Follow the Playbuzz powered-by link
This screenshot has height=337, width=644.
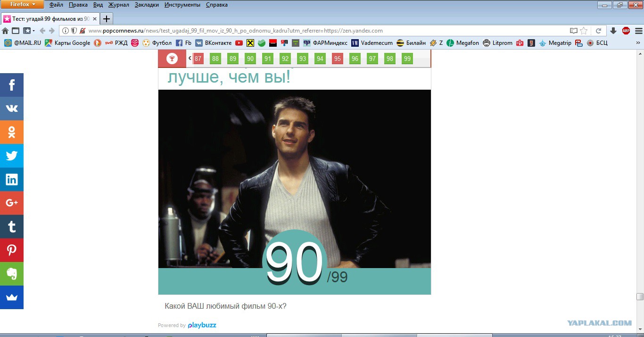pyautogui.click(x=202, y=325)
